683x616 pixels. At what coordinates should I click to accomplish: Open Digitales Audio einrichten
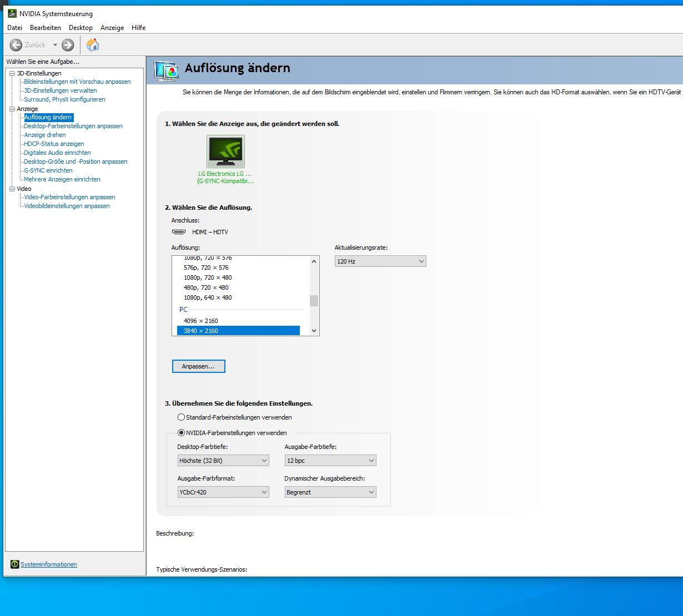(x=57, y=153)
